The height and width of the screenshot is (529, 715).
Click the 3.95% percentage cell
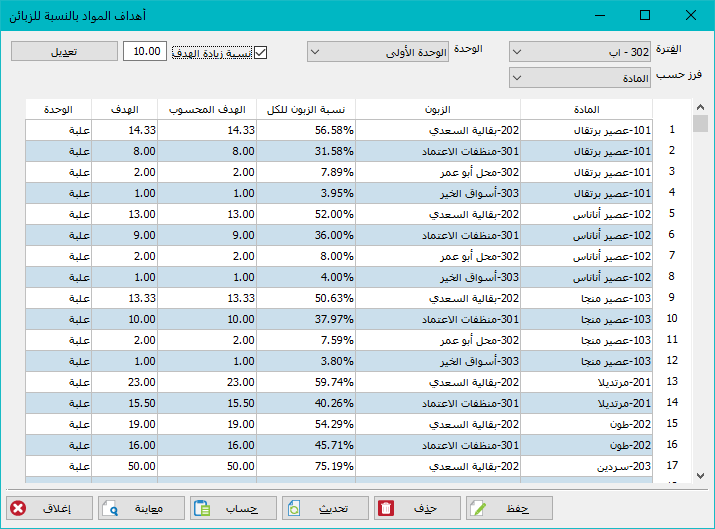pos(306,193)
